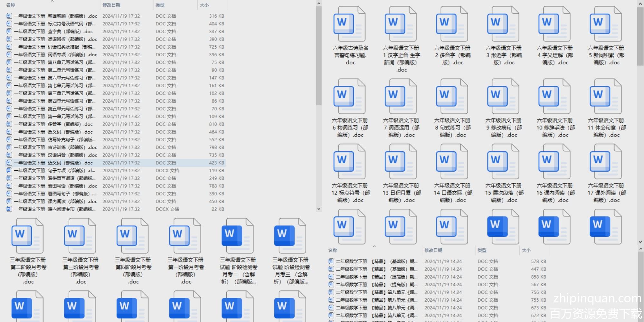Click the 三年级语文下册 第一阶段月考卷 Word icon
Image resolution: width=644 pixels, height=322 pixels.
(x=185, y=236)
